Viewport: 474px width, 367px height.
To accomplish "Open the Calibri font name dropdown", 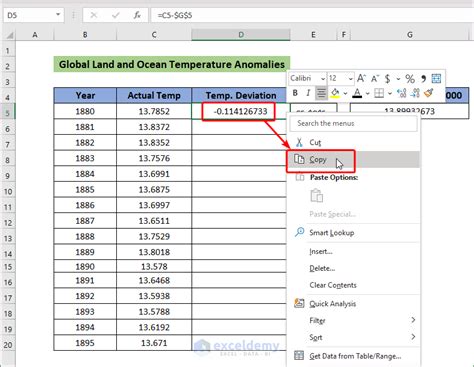I will click(x=323, y=79).
